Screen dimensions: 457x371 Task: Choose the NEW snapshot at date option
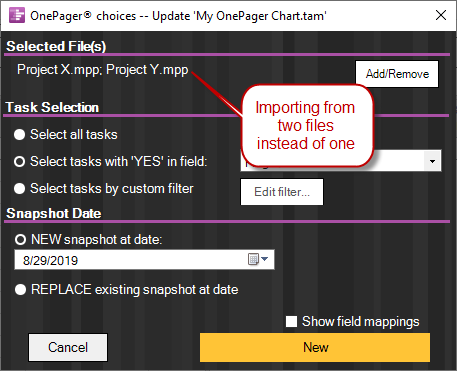[x=20, y=239]
